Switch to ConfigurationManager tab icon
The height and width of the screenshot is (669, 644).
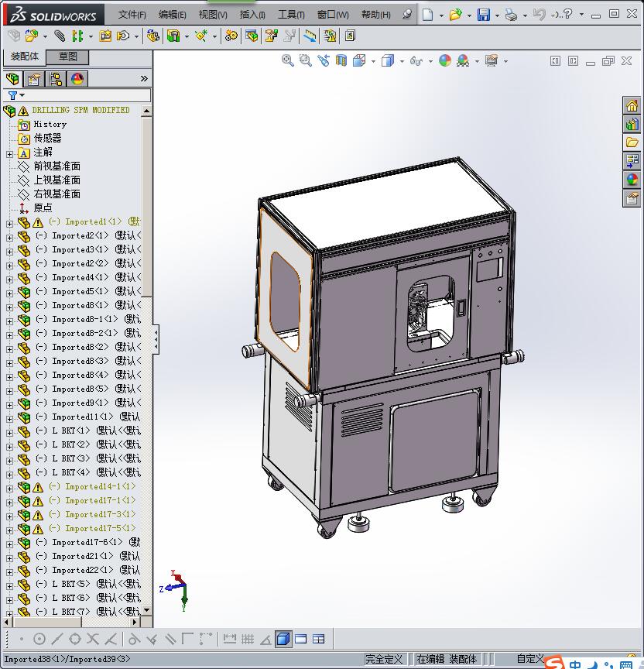point(56,79)
